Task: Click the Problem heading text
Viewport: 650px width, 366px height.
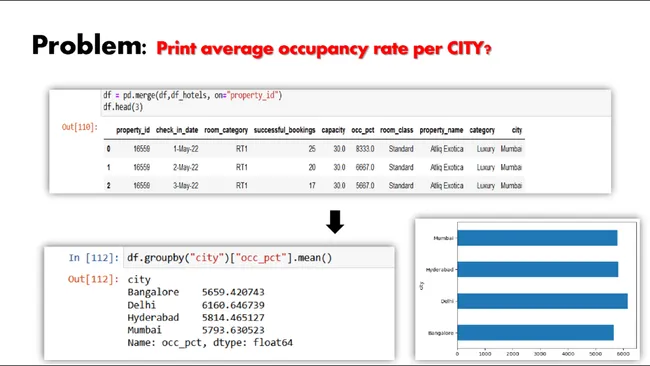Action: pos(89,45)
